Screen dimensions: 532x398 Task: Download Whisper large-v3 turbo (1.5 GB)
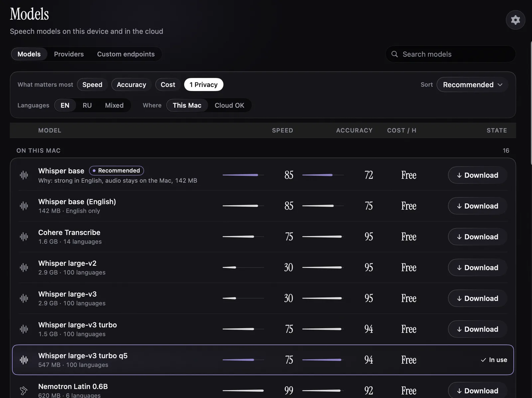pos(477,329)
